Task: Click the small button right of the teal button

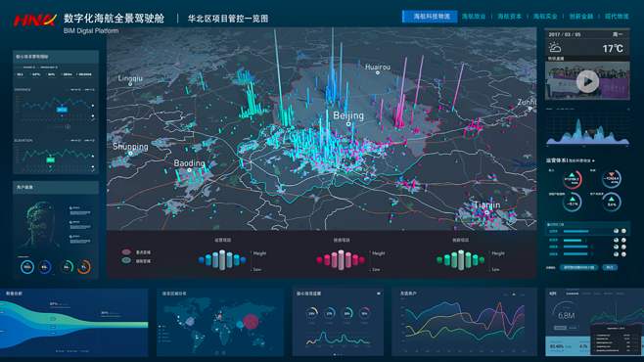Action: [610, 267]
